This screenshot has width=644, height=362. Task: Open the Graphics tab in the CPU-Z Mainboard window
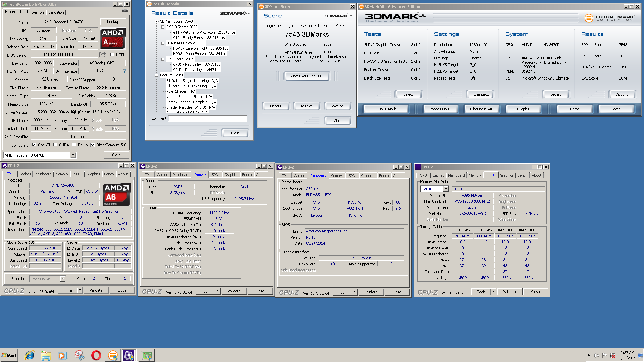coord(368,176)
